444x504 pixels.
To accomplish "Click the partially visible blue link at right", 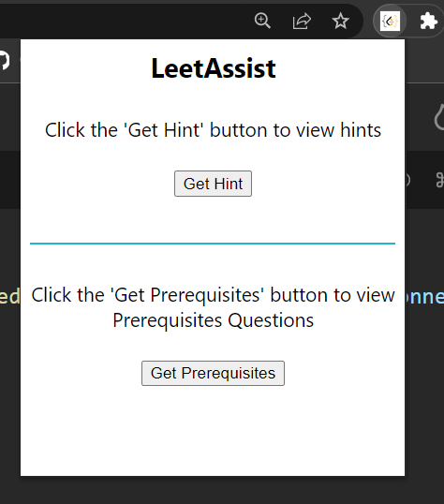I will coord(424,297).
